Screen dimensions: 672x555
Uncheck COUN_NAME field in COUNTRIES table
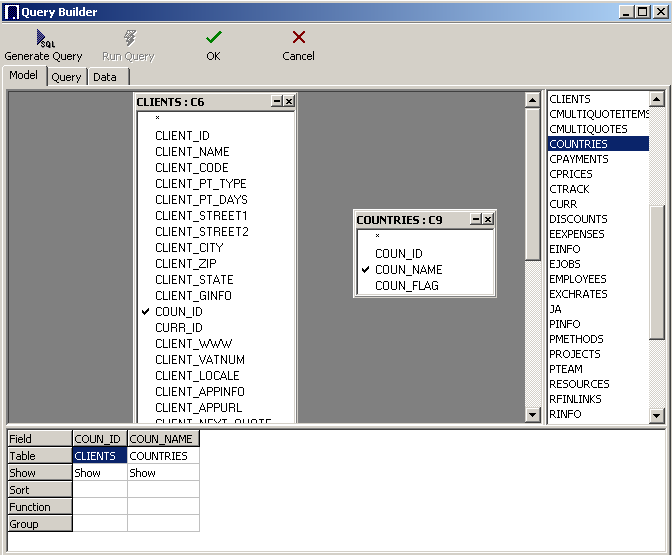pyautogui.click(x=366, y=270)
